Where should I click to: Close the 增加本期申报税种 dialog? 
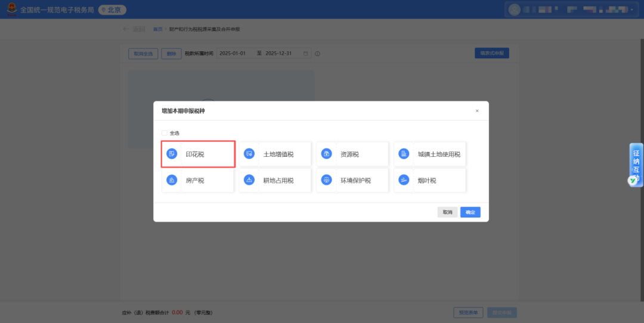coord(476,111)
